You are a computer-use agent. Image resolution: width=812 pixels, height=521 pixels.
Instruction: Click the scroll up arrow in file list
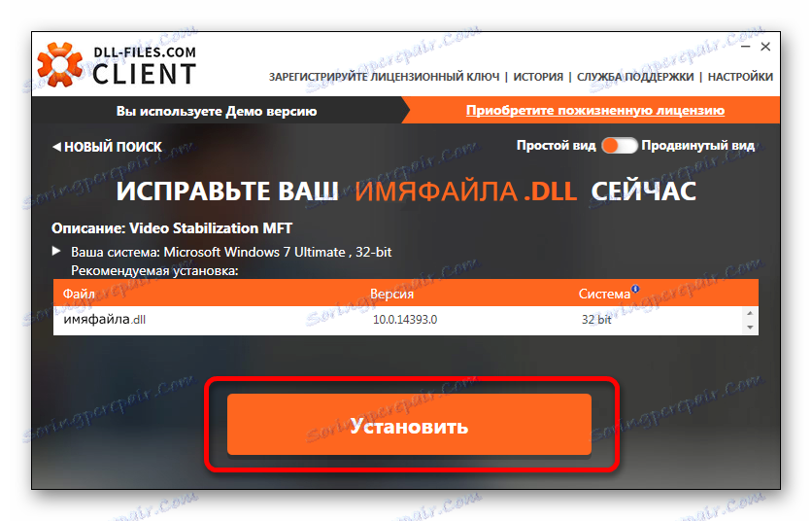[750, 313]
